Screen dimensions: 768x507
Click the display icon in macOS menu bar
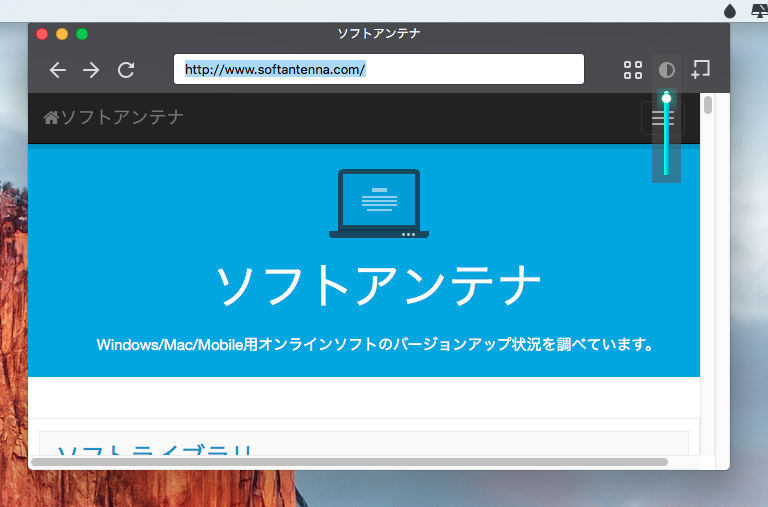click(x=760, y=11)
